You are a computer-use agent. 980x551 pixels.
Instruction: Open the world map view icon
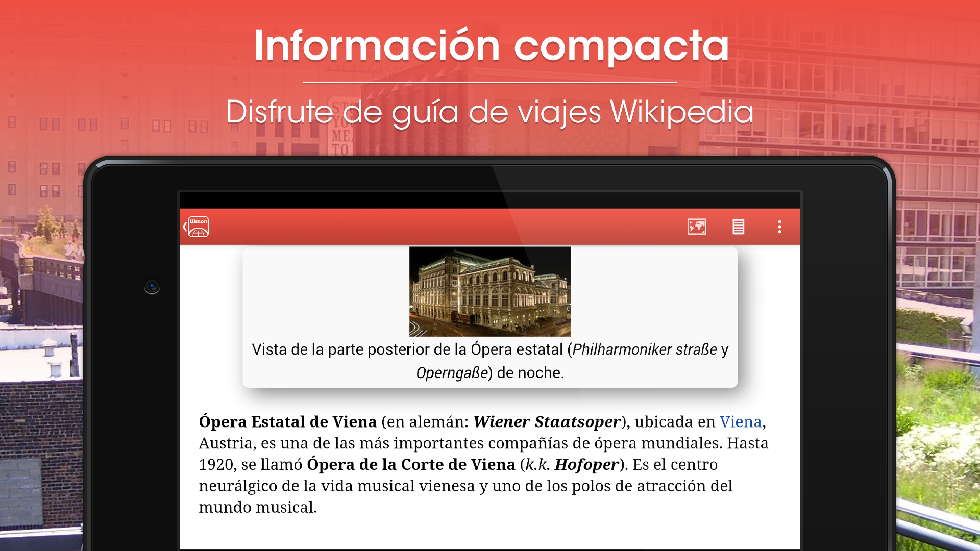click(697, 227)
